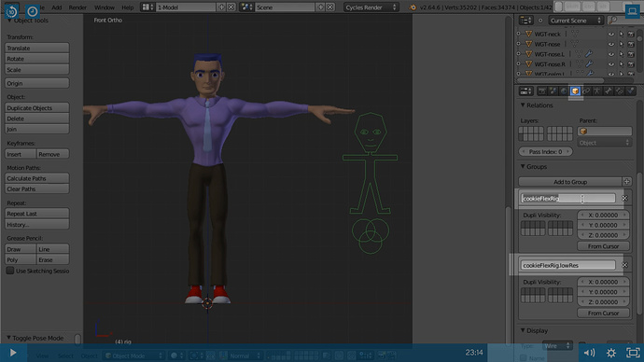
Task: Click the Calculate Paths button
Action: click(x=37, y=178)
